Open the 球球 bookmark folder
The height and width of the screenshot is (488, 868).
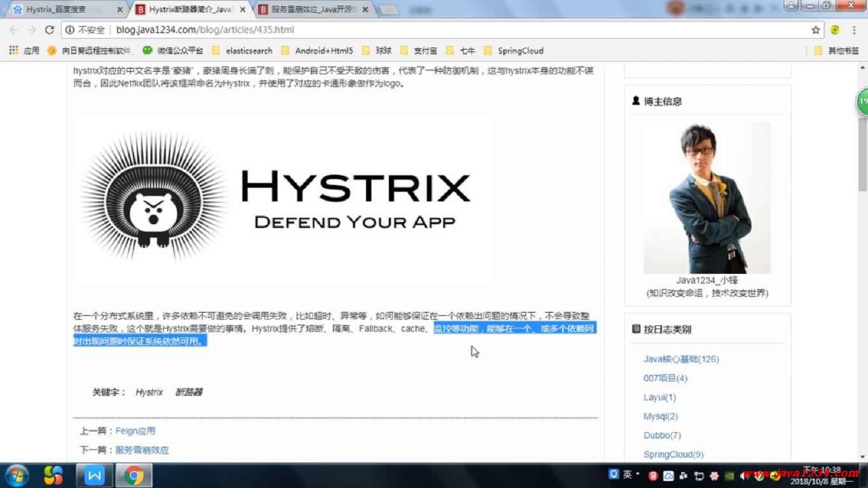coord(376,51)
